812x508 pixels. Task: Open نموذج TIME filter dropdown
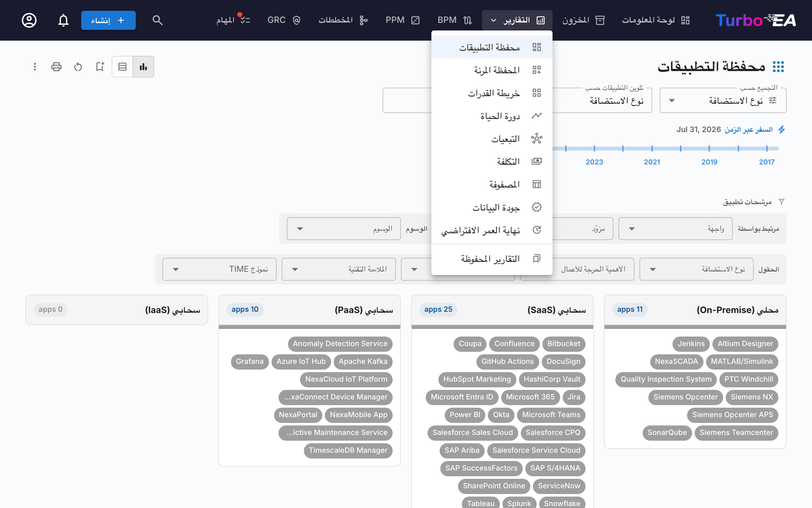(x=219, y=269)
